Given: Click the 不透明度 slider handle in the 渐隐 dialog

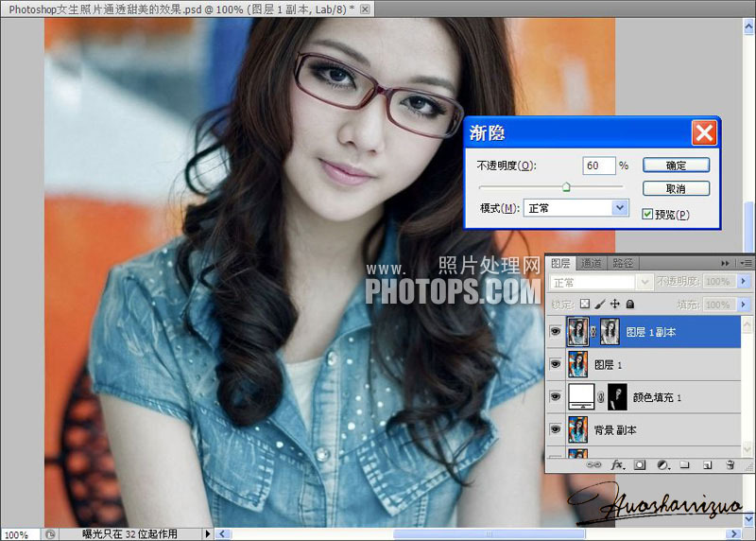Looking at the screenshot, I should tap(566, 187).
